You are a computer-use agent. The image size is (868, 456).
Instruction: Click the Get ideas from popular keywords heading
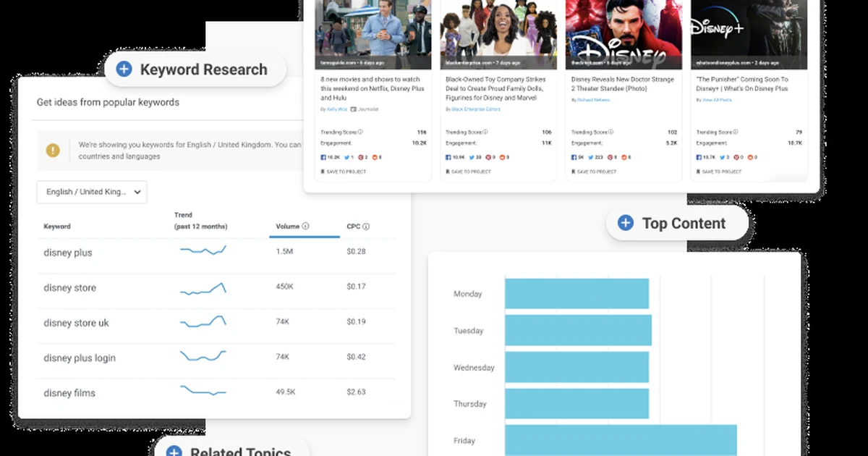108,102
